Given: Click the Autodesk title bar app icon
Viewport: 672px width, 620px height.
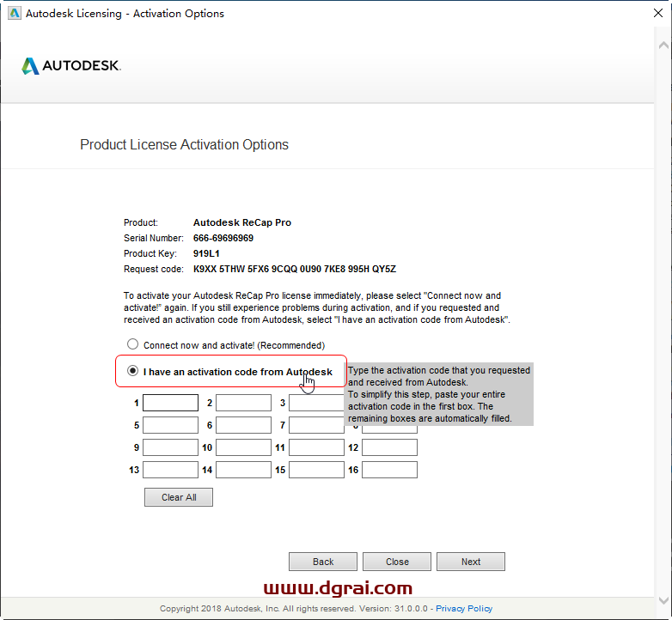Looking at the screenshot, I should (x=15, y=13).
